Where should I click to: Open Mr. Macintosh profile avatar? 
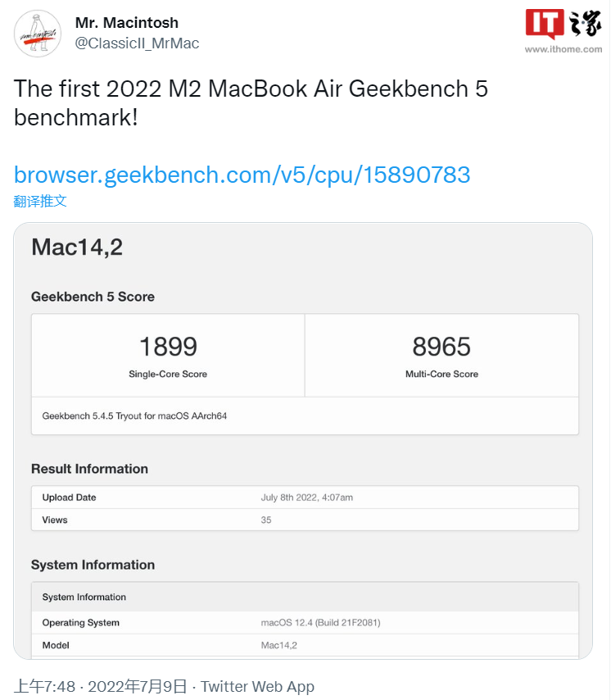click(x=38, y=34)
